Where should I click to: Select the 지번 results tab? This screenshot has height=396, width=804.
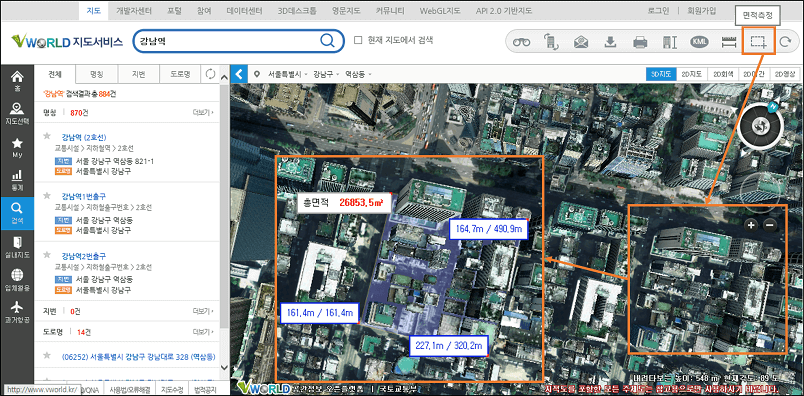coord(138,74)
